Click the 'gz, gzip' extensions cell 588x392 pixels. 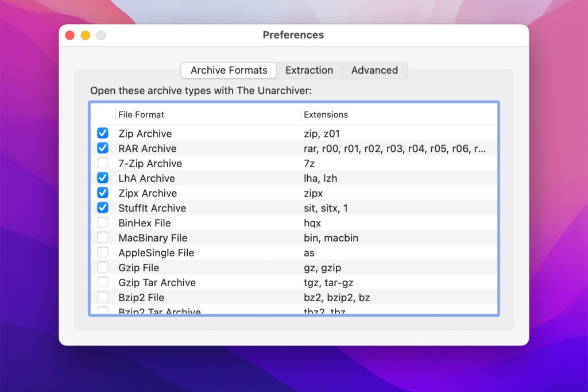[x=323, y=268]
